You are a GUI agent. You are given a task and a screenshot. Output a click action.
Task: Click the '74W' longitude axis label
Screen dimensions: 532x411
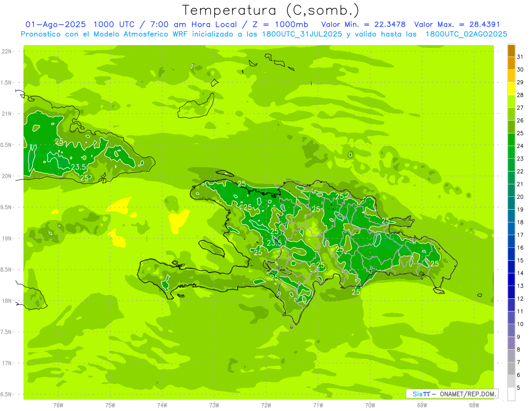click(x=162, y=405)
